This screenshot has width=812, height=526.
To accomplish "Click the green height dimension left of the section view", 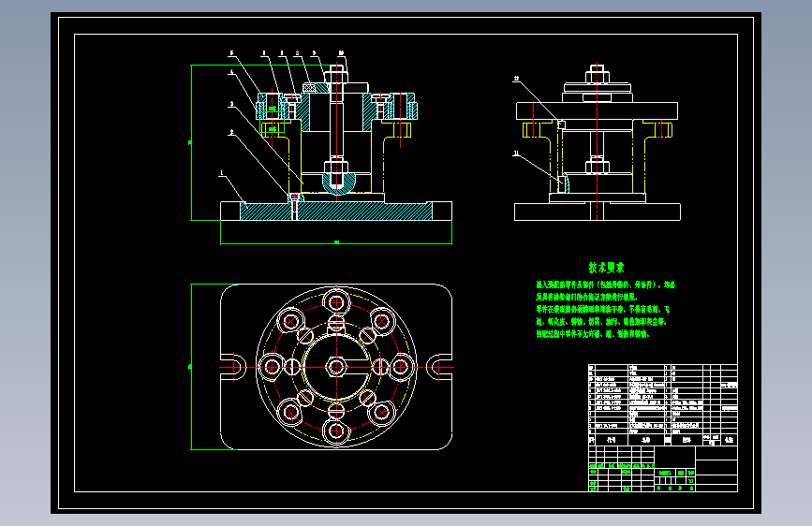I will pos(191,142).
